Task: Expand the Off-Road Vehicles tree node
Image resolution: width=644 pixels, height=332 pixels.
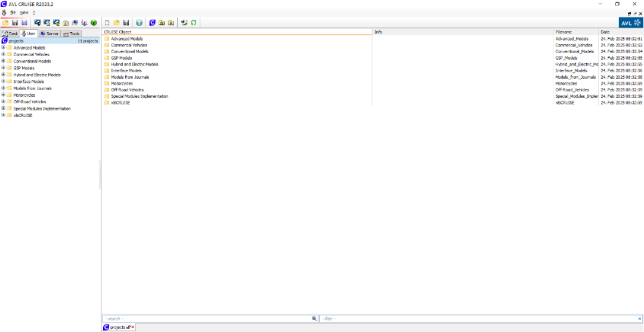Action: [x=3, y=102]
